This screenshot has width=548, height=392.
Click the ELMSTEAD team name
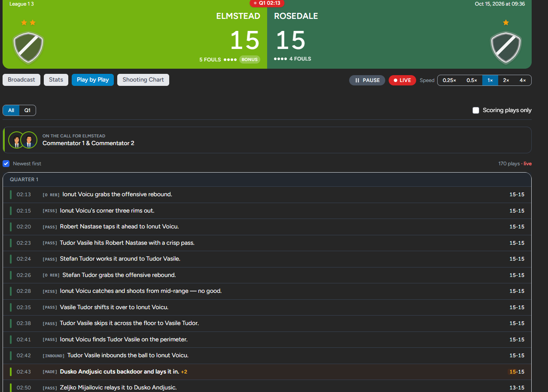click(238, 16)
